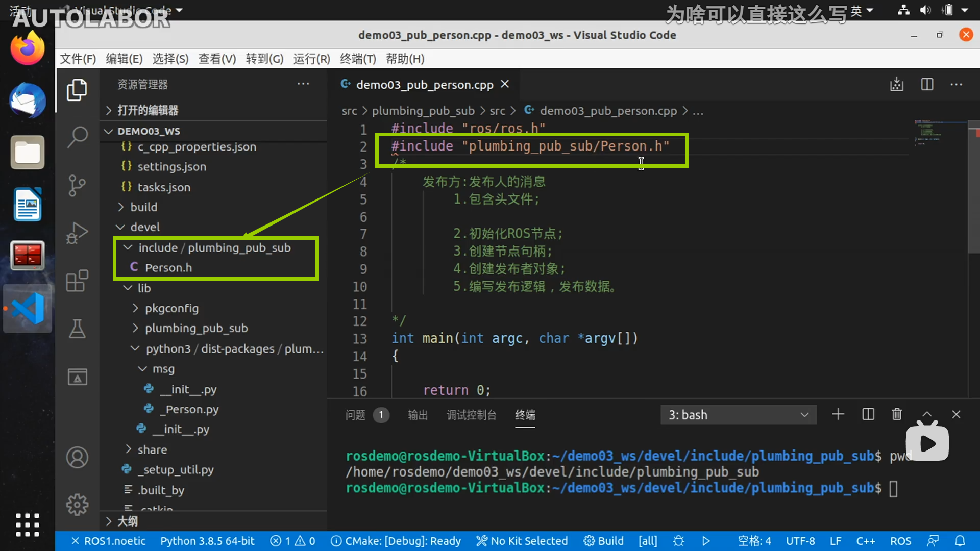980x551 pixels.
Task: Switch to the 调试控制台 panel tab
Action: pos(472,415)
